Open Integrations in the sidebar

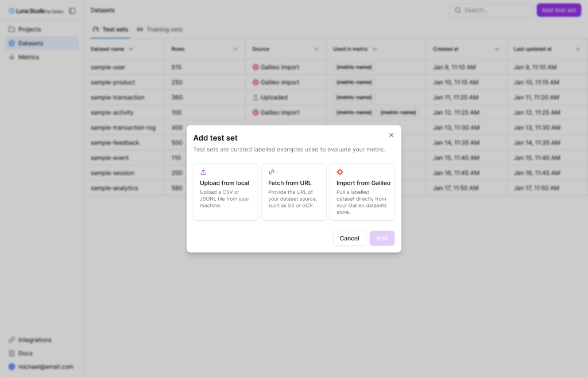(x=42, y=340)
